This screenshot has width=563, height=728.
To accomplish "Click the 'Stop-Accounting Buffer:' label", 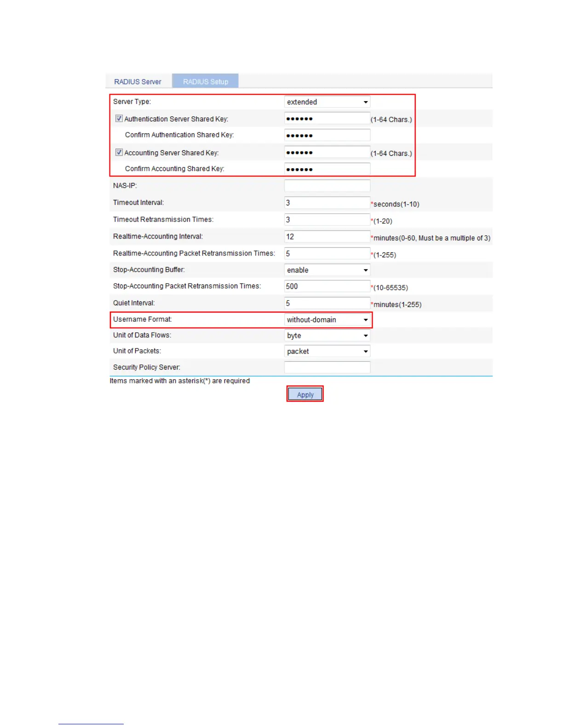I will [x=149, y=270].
